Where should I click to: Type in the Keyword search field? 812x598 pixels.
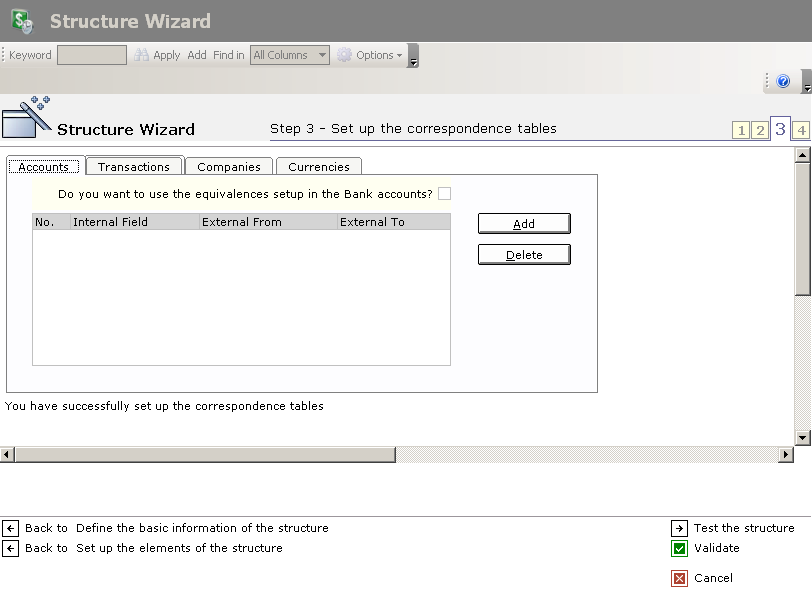click(x=92, y=56)
